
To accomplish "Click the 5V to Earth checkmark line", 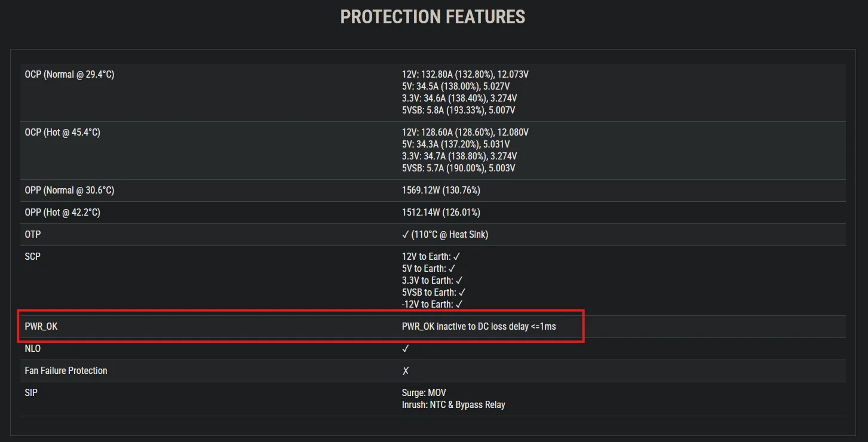I will click(429, 269).
